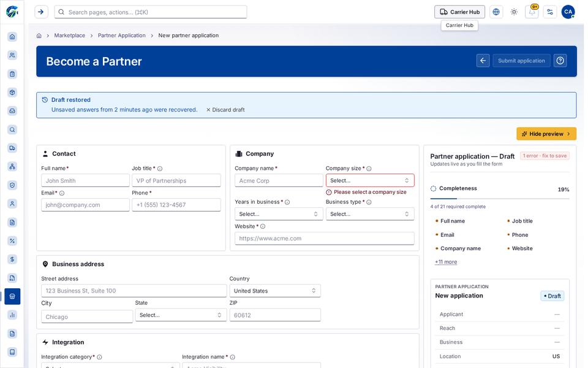Open the users group icon in the sidebar
This screenshot has width=588, height=368.
coord(12,55)
